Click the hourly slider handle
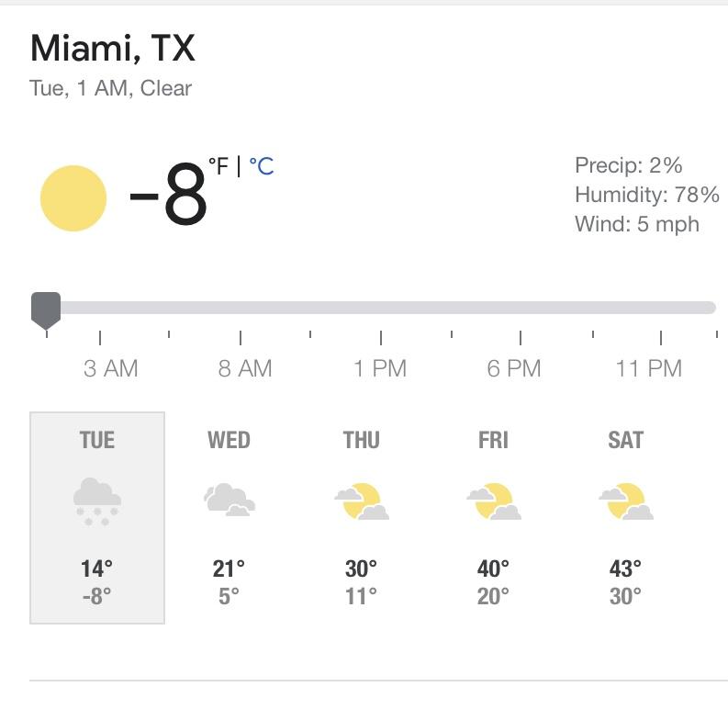Viewport: 728px width, 709px height. [46, 309]
